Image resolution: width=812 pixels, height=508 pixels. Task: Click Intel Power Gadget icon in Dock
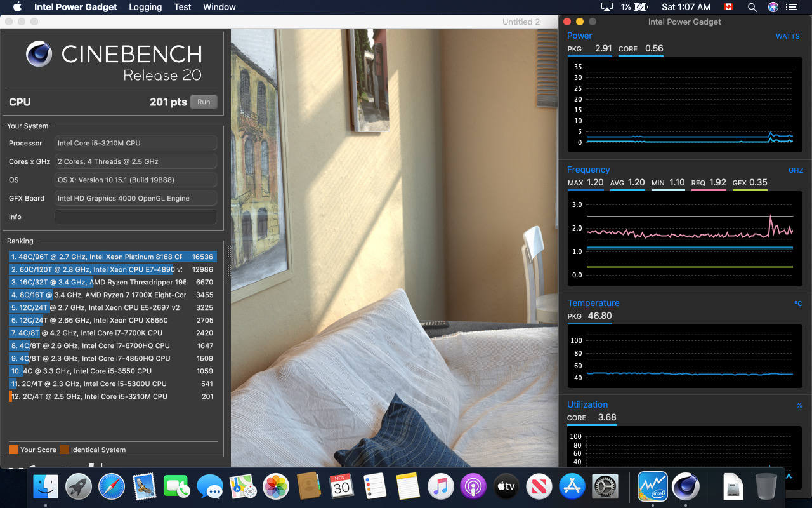point(653,487)
